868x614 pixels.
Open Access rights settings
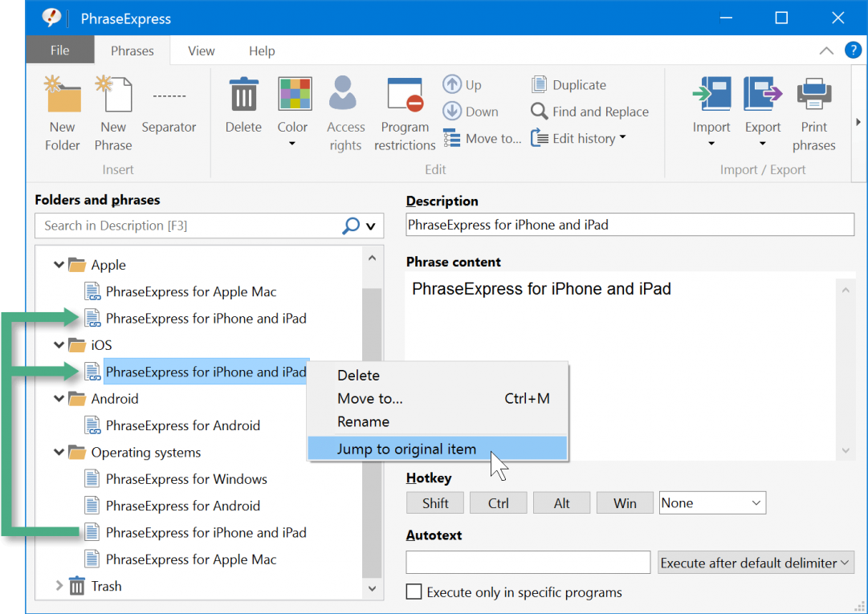(345, 113)
